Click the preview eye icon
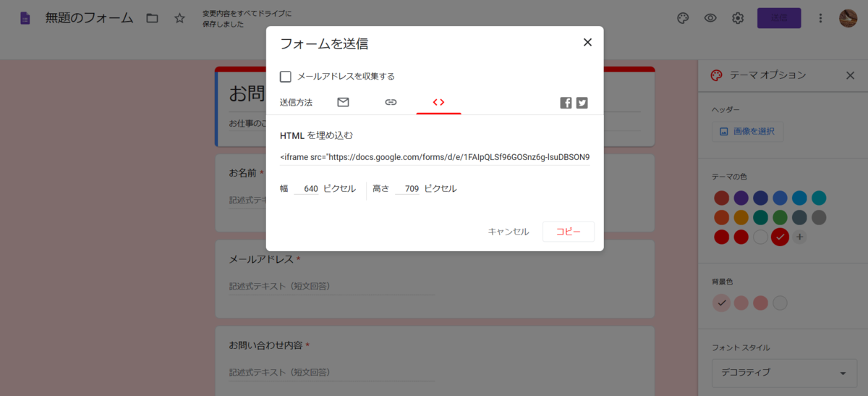 coord(710,18)
